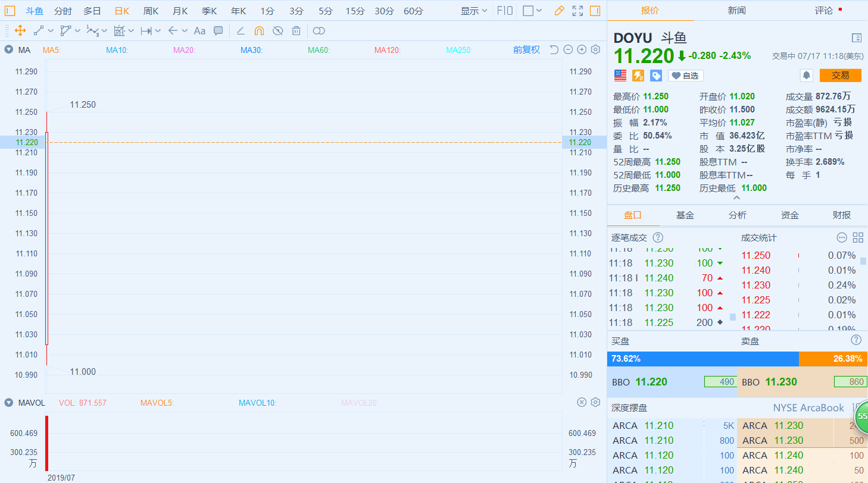Switch to the 基金 tab
The width and height of the screenshot is (868, 483).
coord(685,215)
